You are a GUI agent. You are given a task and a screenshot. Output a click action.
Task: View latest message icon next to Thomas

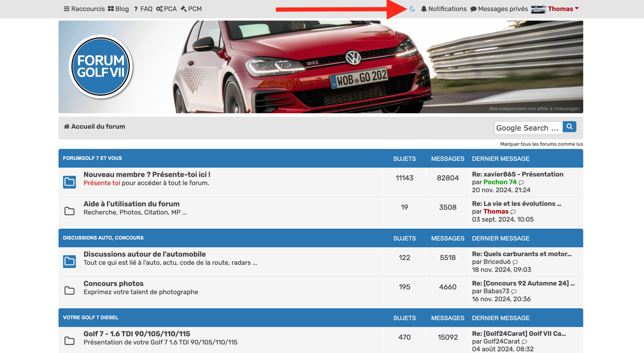click(x=513, y=212)
